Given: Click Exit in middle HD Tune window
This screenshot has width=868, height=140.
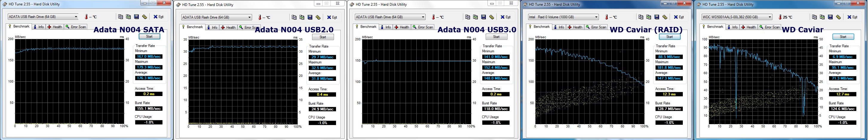Looking at the screenshot, I should (x=505, y=17).
